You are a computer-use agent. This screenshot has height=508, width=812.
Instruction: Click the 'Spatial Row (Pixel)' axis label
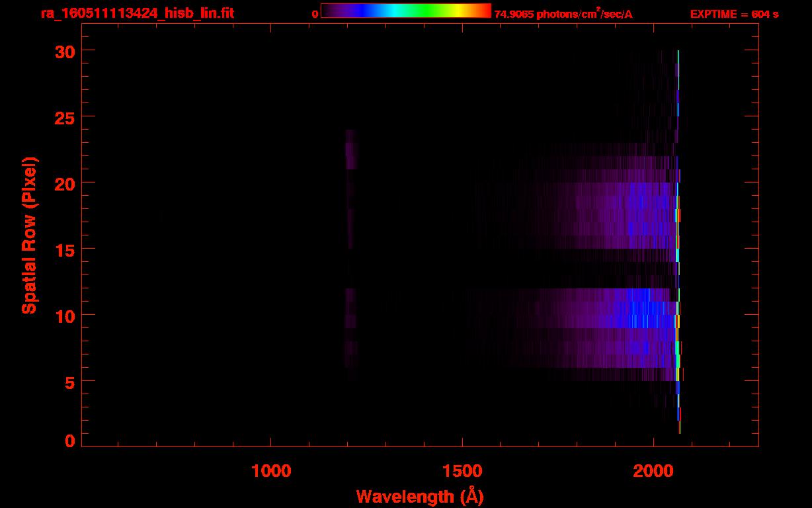[29, 235]
